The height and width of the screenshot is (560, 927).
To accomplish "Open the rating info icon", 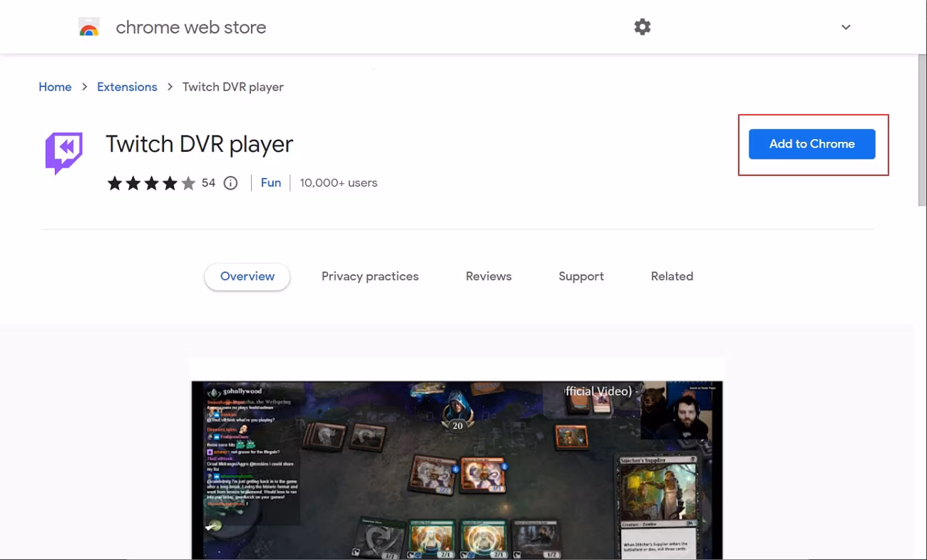I will [230, 183].
